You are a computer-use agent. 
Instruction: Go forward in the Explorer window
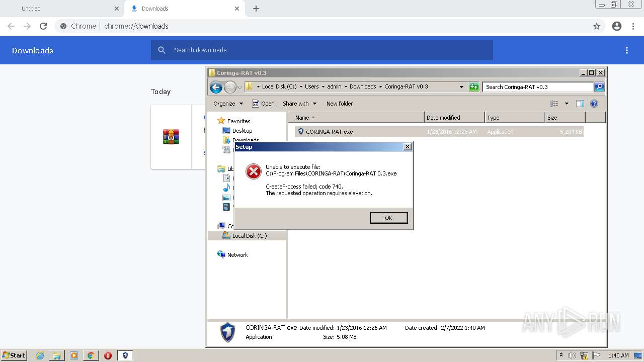(x=230, y=87)
